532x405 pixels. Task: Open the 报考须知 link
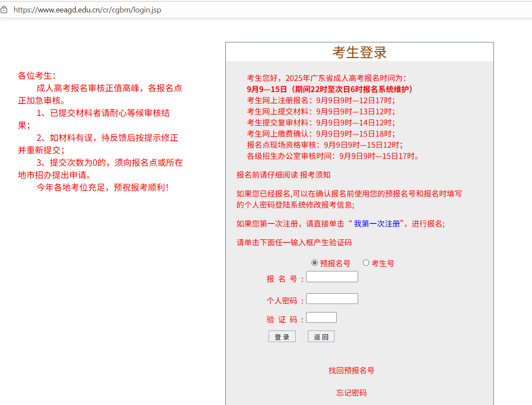pos(315,175)
